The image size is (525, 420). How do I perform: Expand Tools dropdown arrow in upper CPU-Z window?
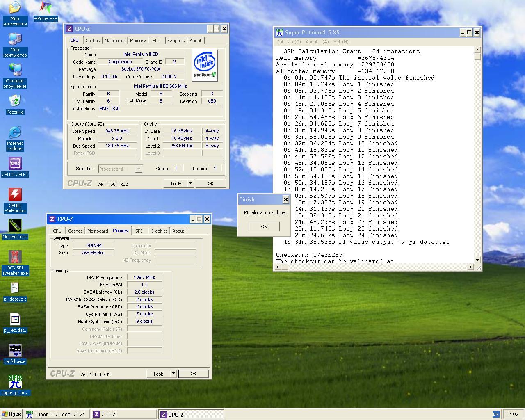click(x=190, y=183)
